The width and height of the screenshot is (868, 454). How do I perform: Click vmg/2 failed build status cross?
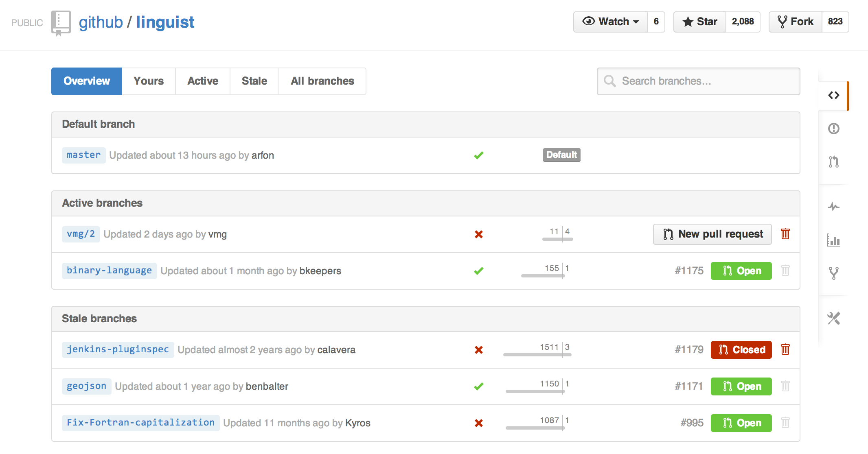pos(479,234)
